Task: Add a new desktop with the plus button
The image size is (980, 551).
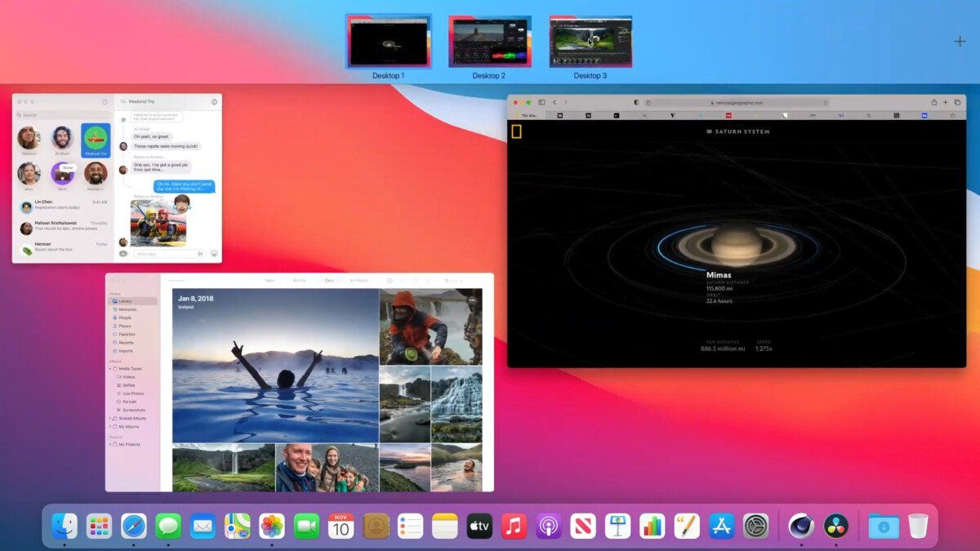Action: pyautogui.click(x=960, y=41)
